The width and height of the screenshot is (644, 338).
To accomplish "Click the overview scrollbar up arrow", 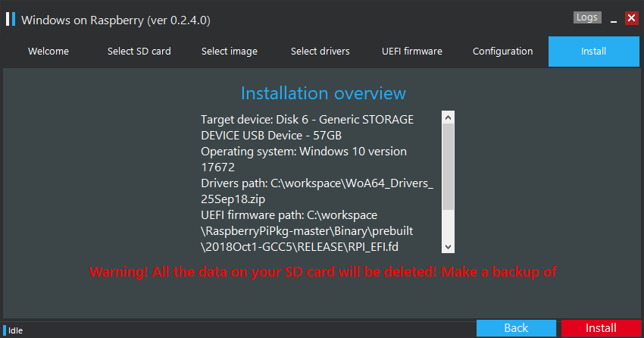I will [x=448, y=117].
